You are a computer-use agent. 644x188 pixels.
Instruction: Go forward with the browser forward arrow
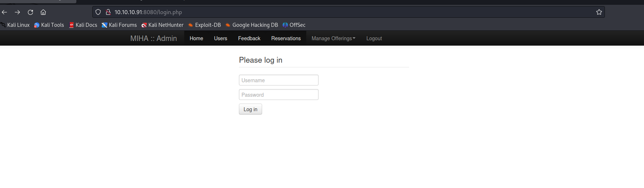[17, 12]
